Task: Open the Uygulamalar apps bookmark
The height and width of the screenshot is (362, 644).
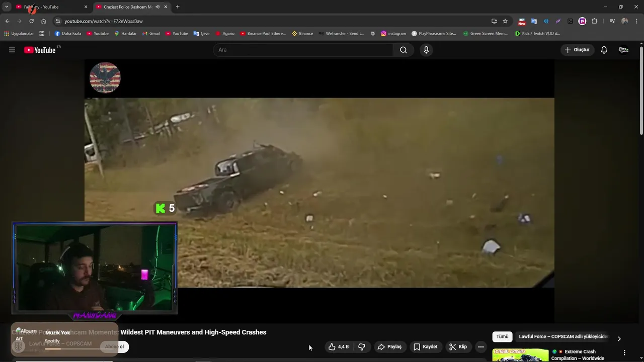Action: click(x=19, y=34)
